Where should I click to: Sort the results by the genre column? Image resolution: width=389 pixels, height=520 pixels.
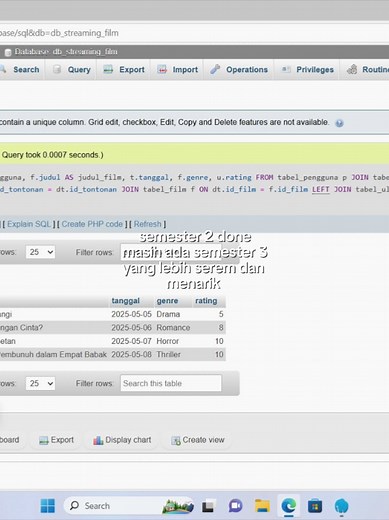point(167,301)
